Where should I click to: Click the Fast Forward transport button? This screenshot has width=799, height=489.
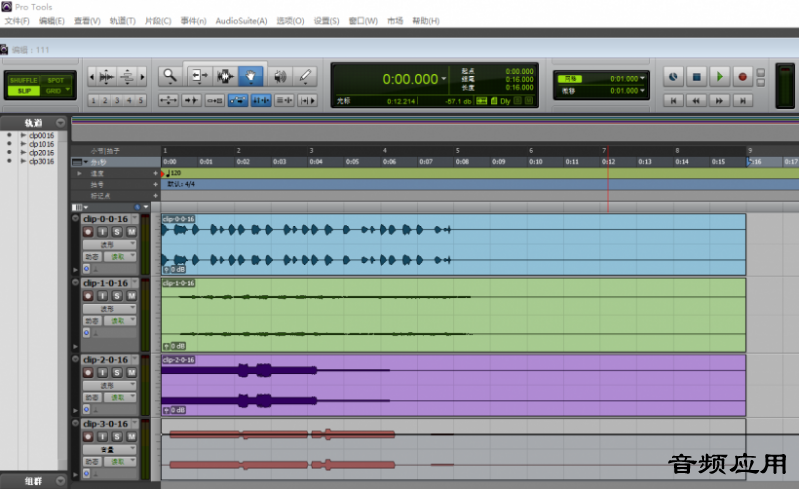coord(720,100)
